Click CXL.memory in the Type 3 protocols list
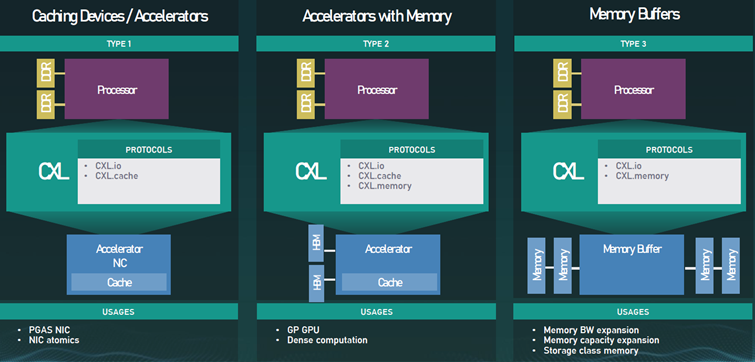The height and width of the screenshot is (362, 755). click(x=642, y=176)
